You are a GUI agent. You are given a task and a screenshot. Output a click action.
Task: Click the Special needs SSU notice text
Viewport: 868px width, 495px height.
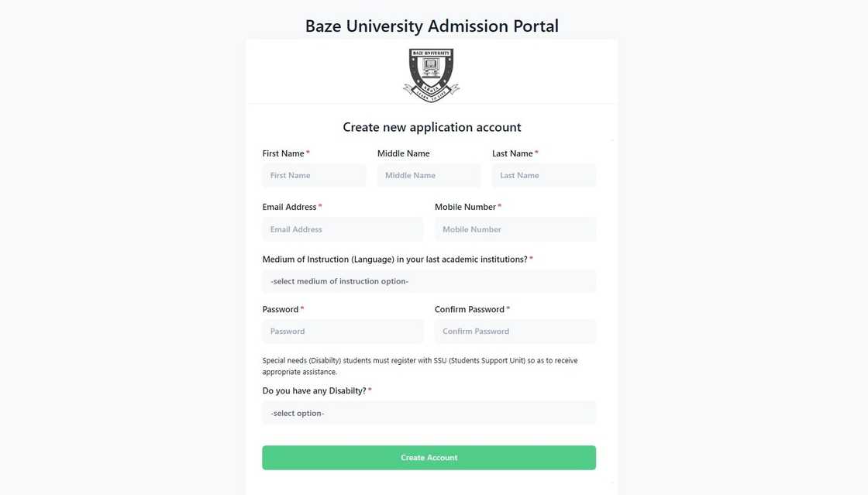coord(419,366)
